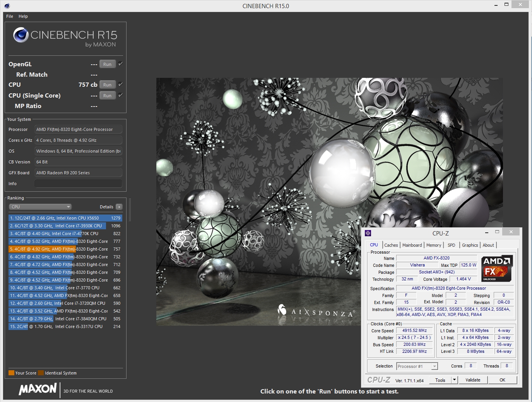Click the Details arrow button in Ranking

click(119, 207)
